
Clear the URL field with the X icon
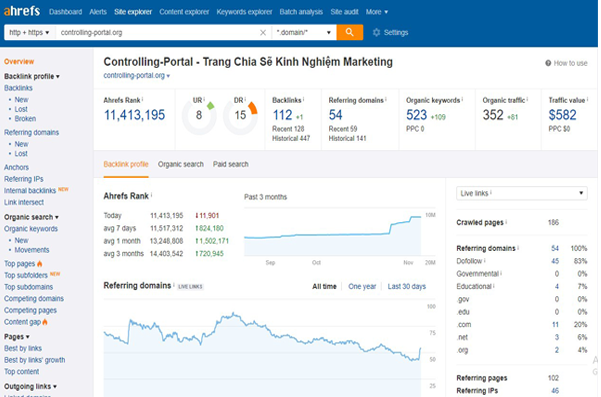(x=263, y=33)
